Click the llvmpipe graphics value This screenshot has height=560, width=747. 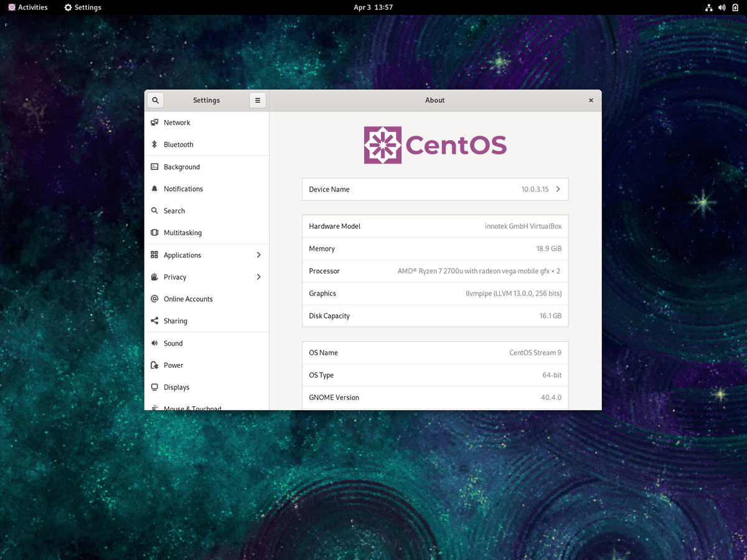pyautogui.click(x=514, y=294)
